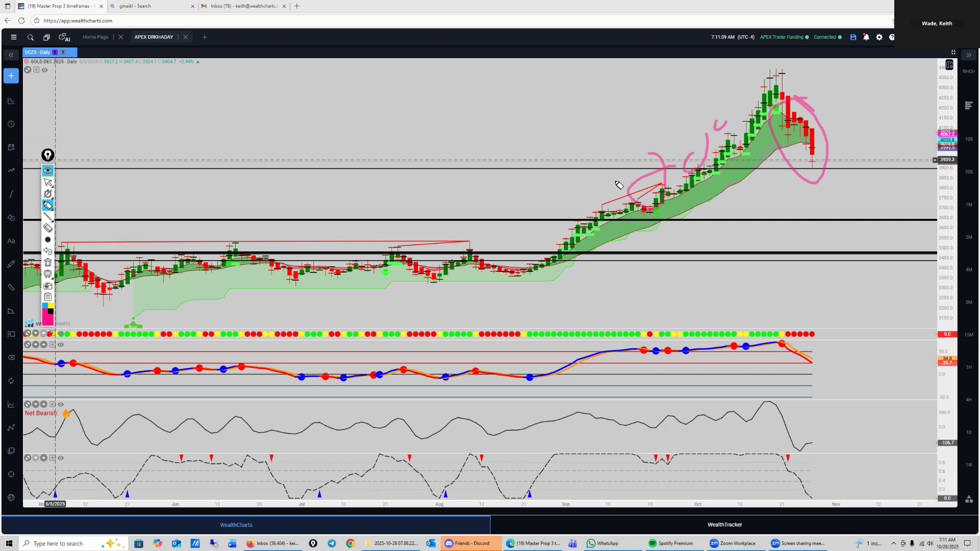Hide main price chart using eye icon
The height and width of the screenshot is (551, 980).
pyautogui.click(x=45, y=70)
